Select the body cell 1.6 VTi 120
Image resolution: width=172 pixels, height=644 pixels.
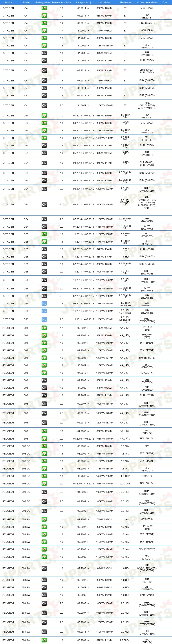(125, 123)
